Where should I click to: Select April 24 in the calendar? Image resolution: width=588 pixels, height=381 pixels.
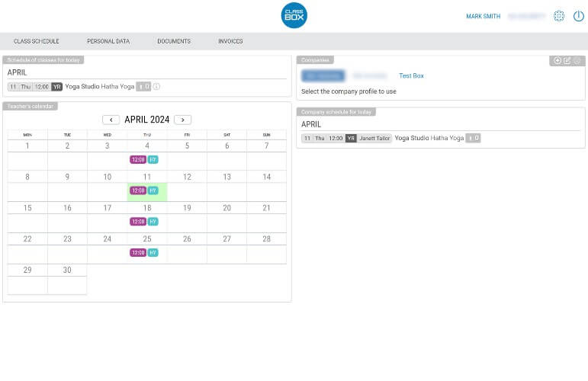[108, 239]
